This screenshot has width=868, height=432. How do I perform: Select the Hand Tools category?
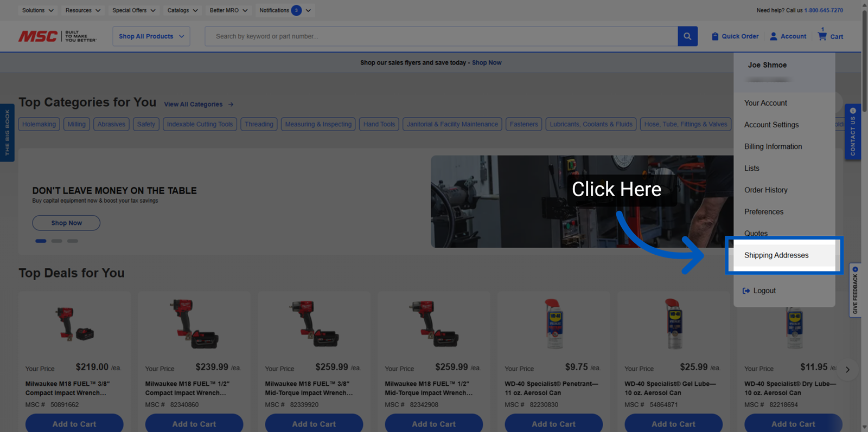(x=379, y=124)
